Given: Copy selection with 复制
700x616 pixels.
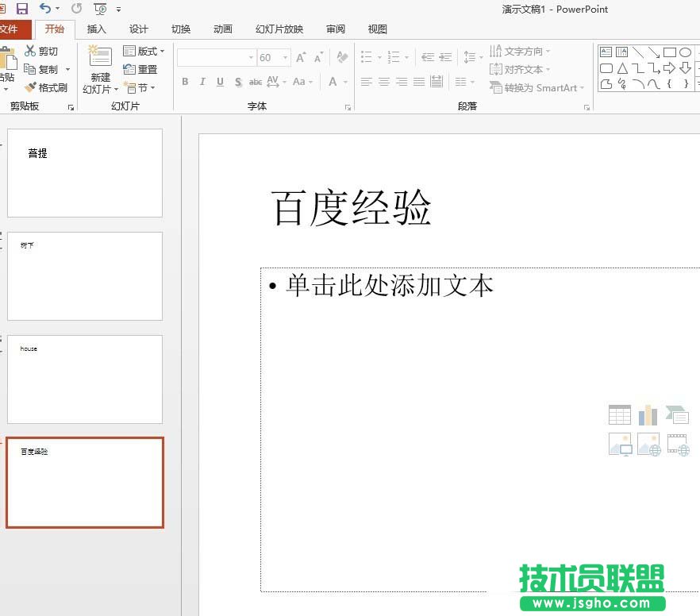Looking at the screenshot, I should point(41,69).
